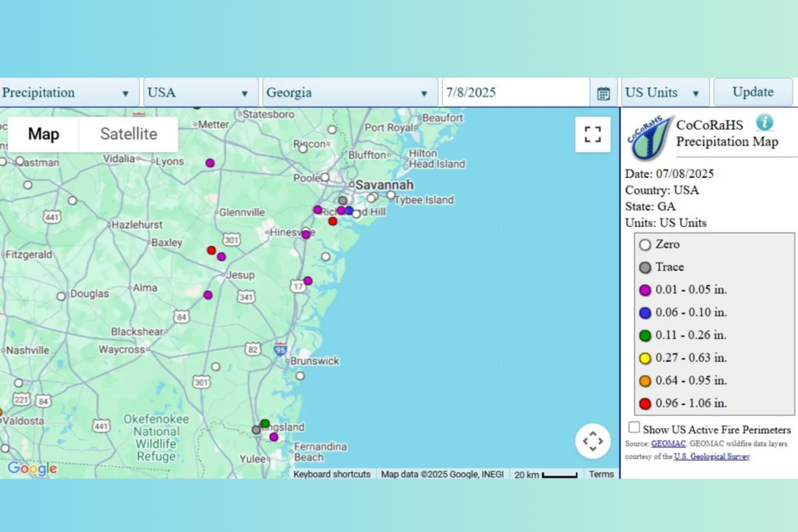798x532 pixels.
Task: Click the 20 km scale control
Action: (545, 475)
